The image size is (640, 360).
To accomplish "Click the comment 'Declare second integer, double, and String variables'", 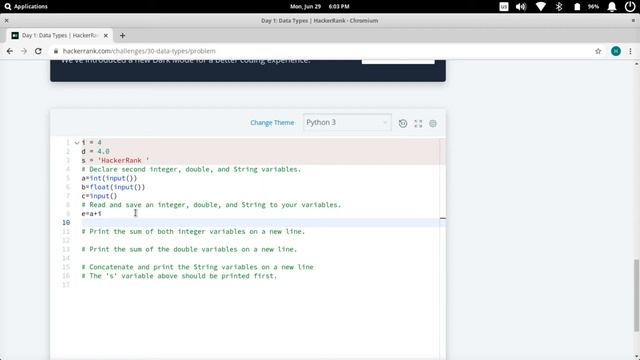I will [191, 169].
